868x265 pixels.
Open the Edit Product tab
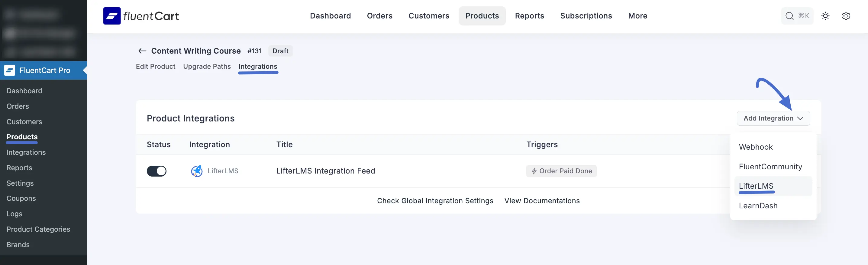(155, 67)
